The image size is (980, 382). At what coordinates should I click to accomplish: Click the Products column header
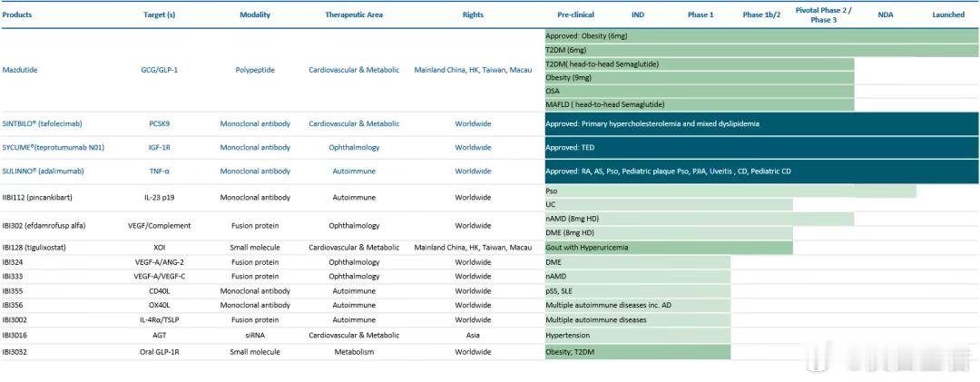tap(17, 15)
